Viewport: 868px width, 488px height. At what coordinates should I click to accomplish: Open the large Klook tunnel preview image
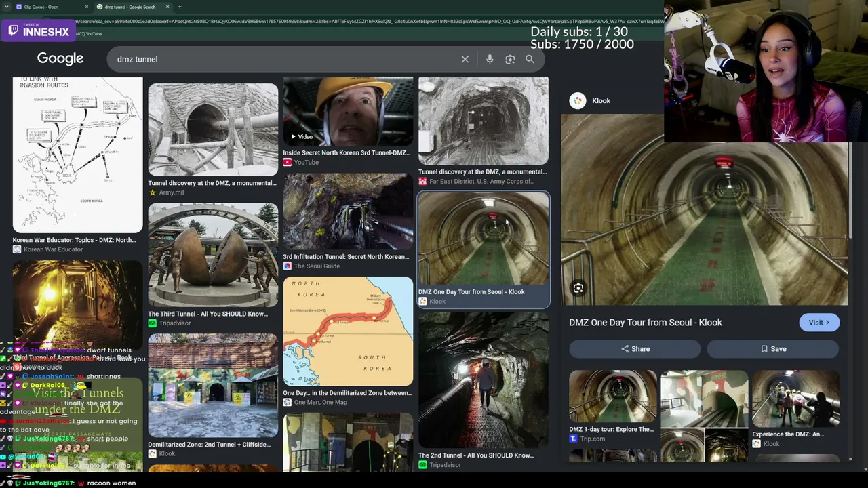coord(705,210)
